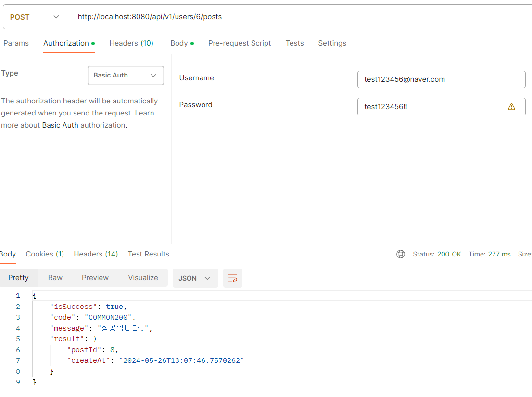The image size is (532, 397).
Task: Open the response Cookies (1) tab
Action: (45, 254)
